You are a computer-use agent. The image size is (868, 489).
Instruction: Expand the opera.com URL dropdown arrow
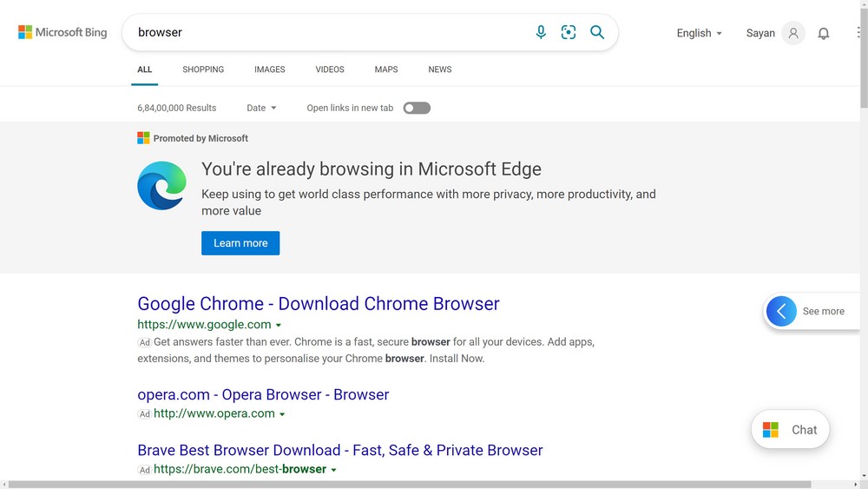click(x=282, y=414)
